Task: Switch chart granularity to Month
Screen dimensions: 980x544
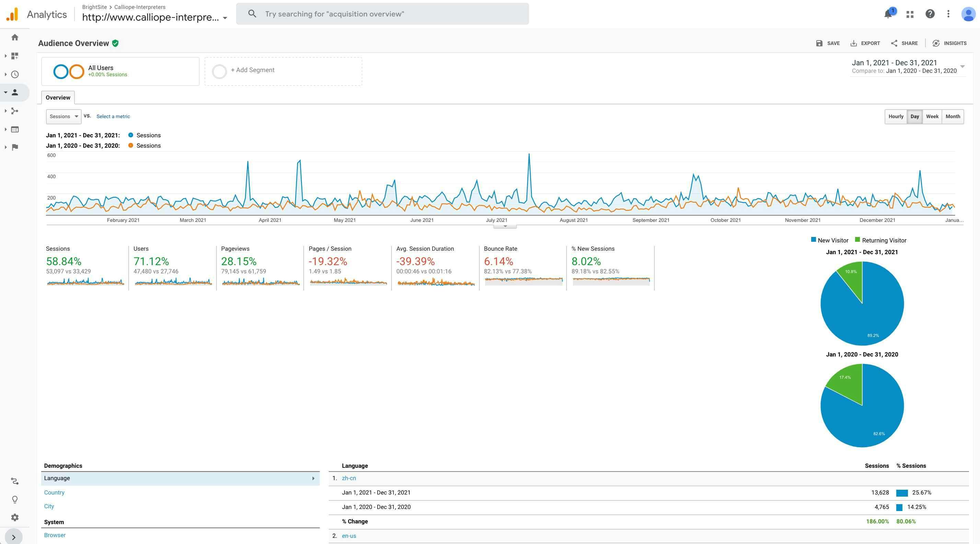Action: pyautogui.click(x=953, y=116)
